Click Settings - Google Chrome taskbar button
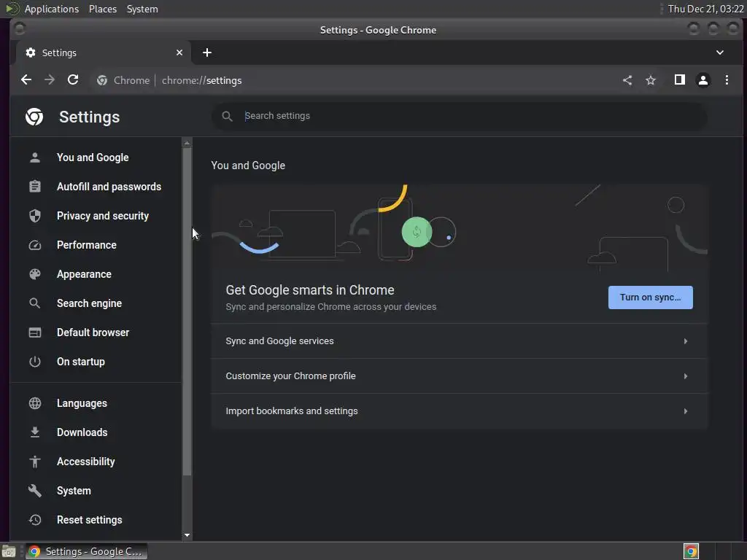This screenshot has width=747, height=560. 87,551
